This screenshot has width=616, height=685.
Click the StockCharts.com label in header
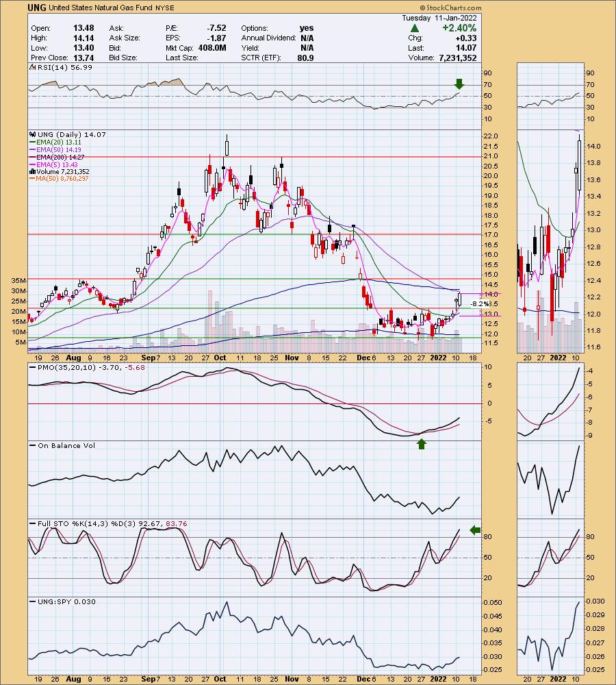click(x=450, y=8)
